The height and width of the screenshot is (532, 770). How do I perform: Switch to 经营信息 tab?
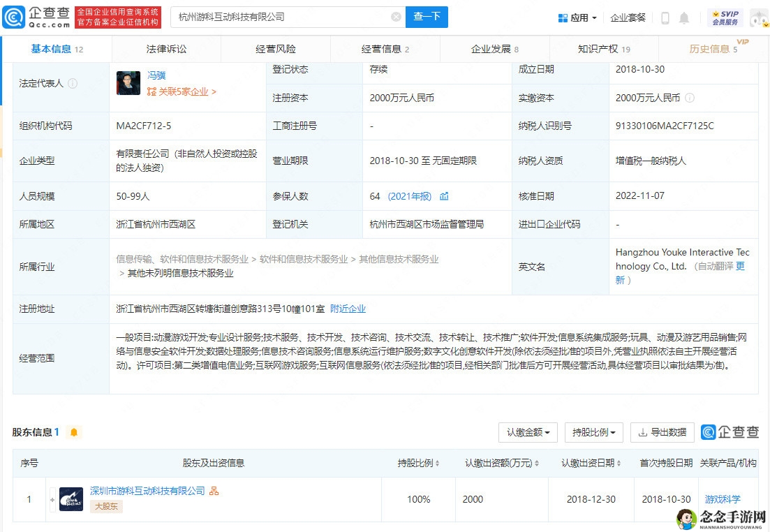[385, 49]
